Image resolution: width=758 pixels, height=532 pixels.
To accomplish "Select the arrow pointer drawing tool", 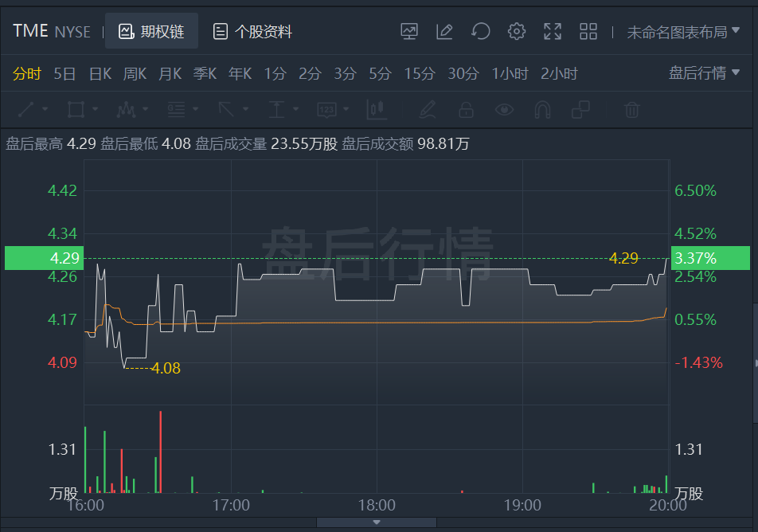I will click(x=226, y=110).
